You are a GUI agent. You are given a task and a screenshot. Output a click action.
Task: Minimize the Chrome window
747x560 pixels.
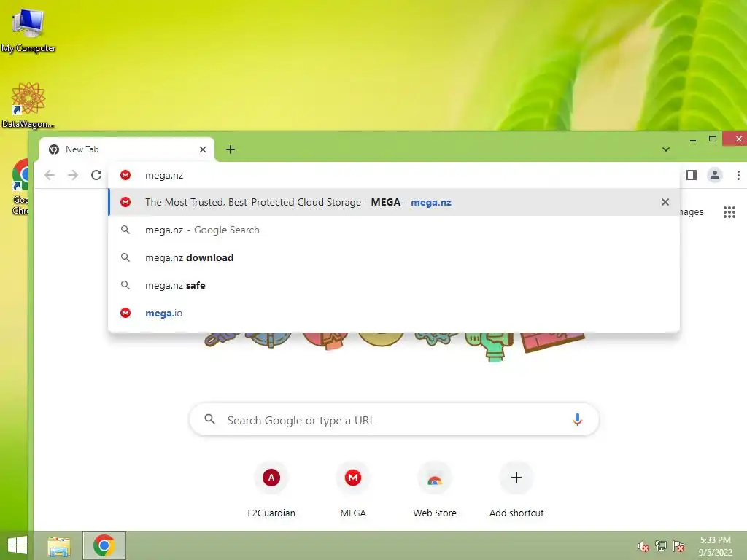click(x=693, y=139)
